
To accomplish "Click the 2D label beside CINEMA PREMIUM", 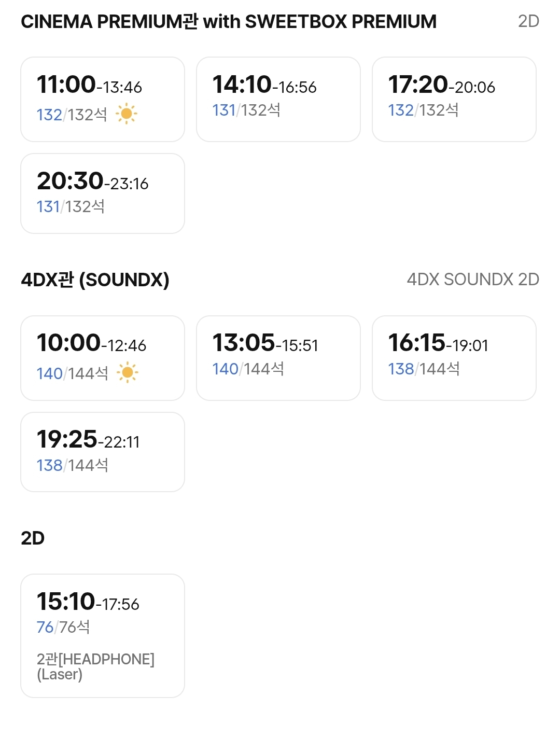I will coord(528,21).
